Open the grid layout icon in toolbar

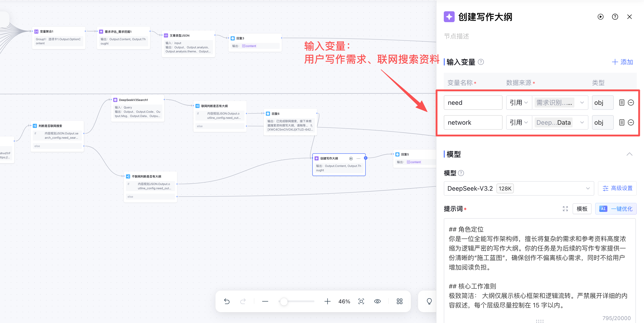[x=399, y=301]
